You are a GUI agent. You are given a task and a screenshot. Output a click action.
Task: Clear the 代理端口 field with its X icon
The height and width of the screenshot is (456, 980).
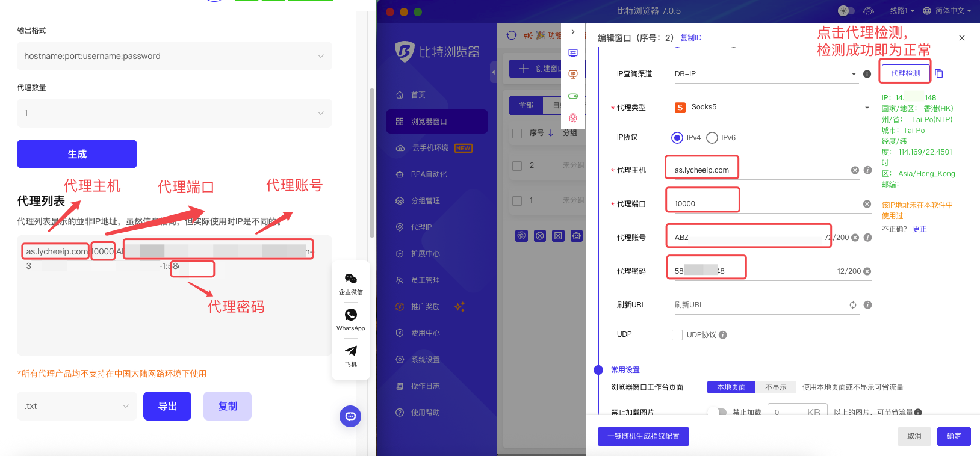point(867,204)
